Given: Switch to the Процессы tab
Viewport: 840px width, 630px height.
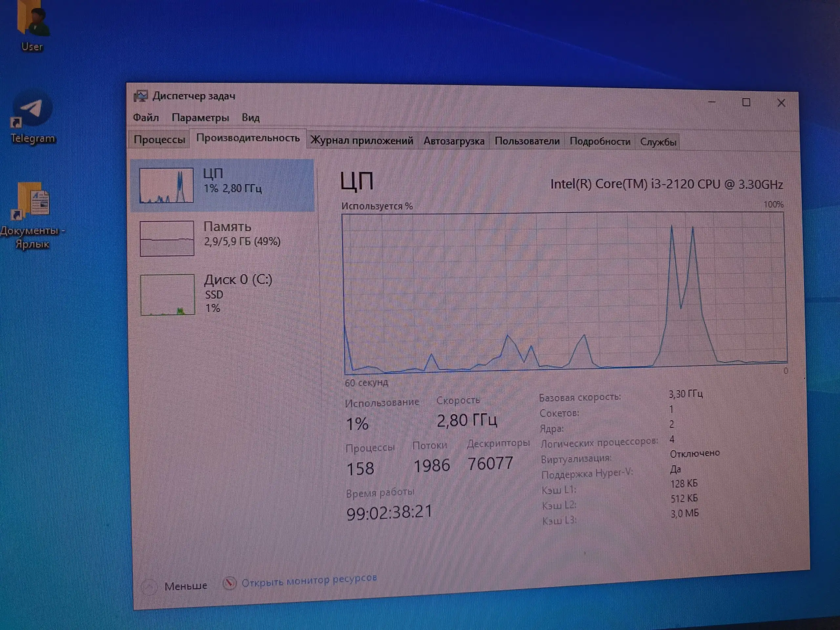Looking at the screenshot, I should 159,140.
